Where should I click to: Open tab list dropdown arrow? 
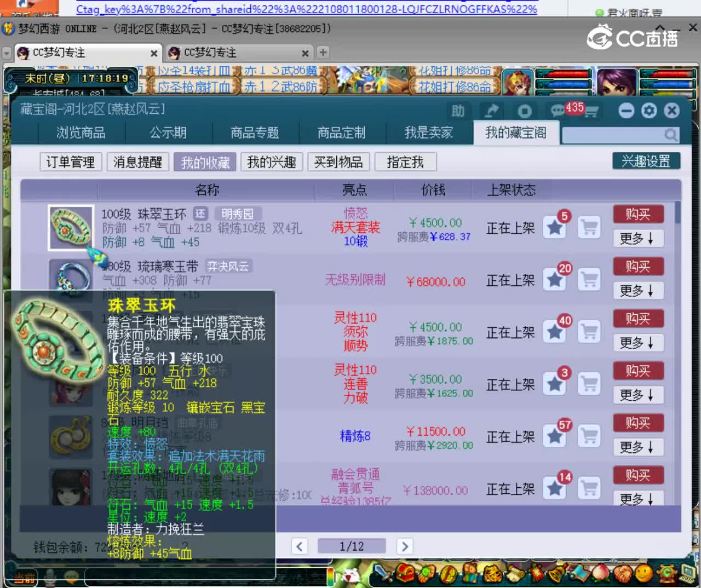(x=7, y=53)
